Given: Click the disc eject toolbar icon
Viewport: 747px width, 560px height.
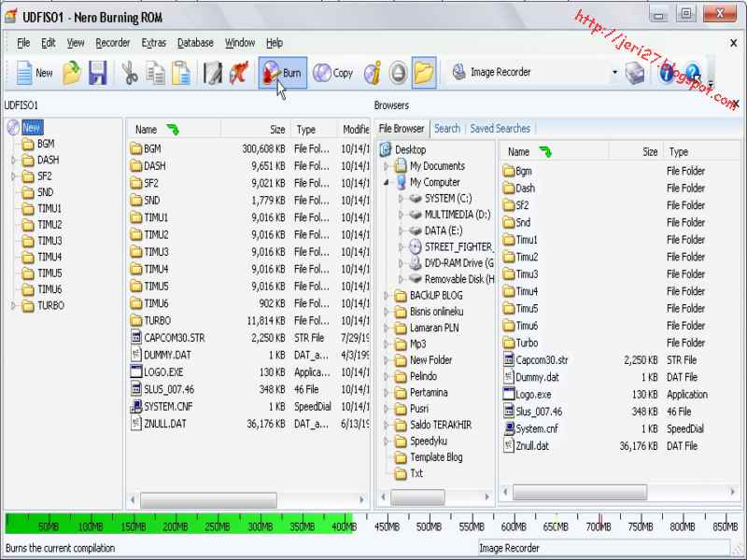Looking at the screenshot, I should (396, 73).
